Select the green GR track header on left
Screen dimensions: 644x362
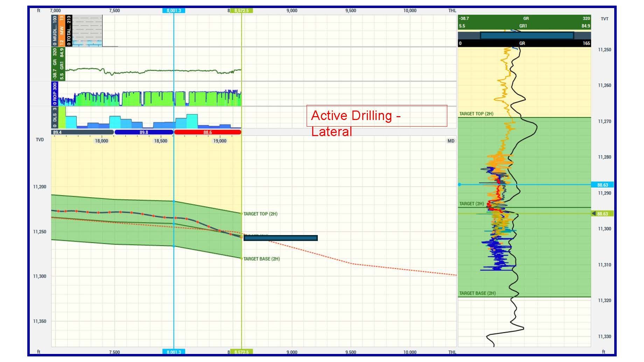(58, 64)
